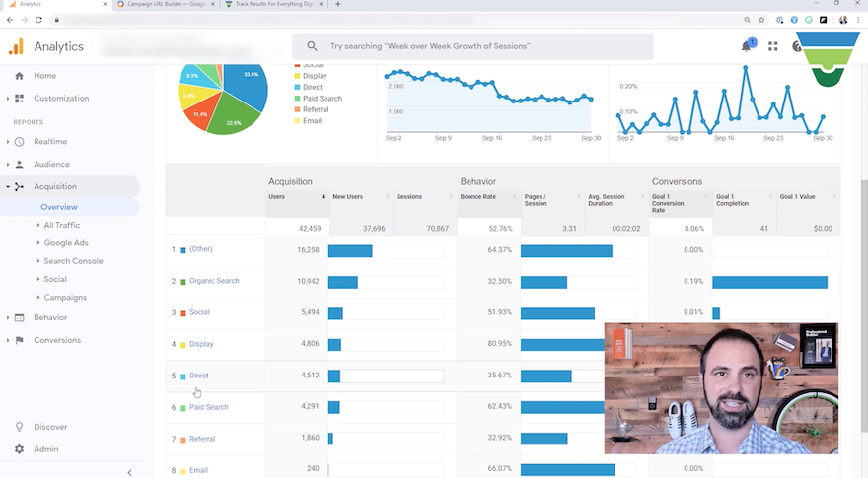Open the Chrome three-dot menu
This screenshot has width=868, height=478.
[x=858, y=20]
